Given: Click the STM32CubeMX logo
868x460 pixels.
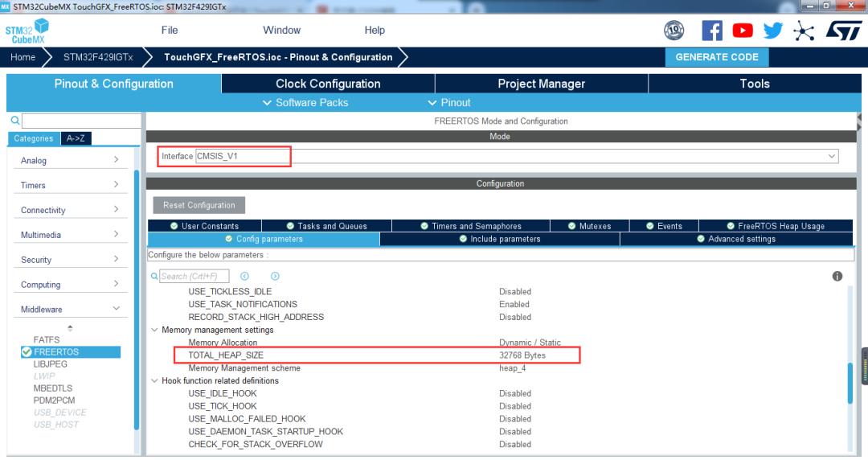Looking at the screenshot, I should coord(27,31).
